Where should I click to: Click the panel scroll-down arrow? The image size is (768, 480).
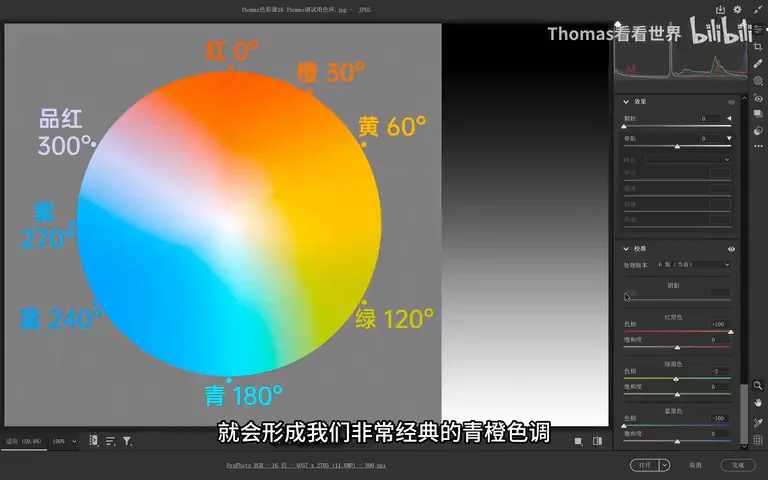pos(744,446)
